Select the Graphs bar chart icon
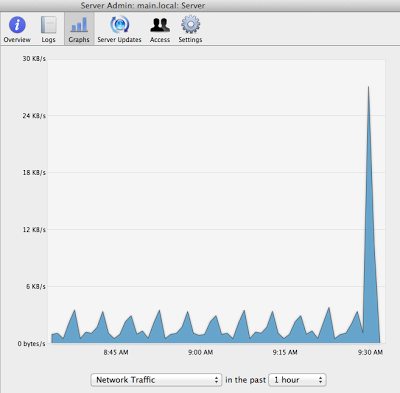This screenshot has height=393, width=400. [79, 25]
